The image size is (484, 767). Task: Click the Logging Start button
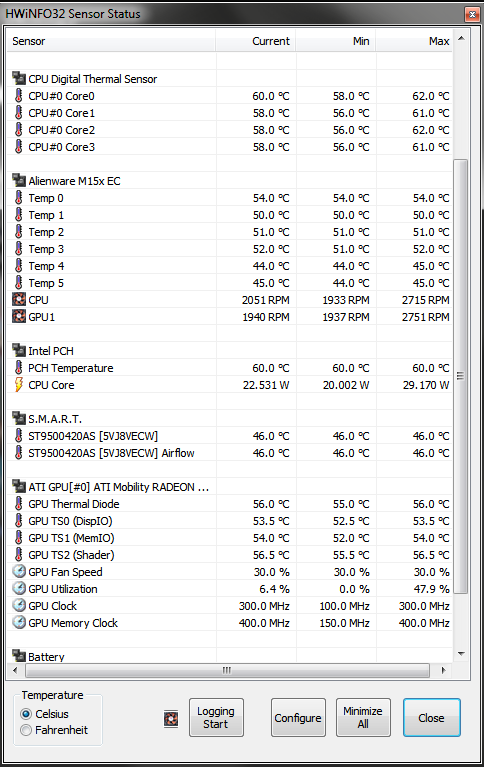[216, 718]
